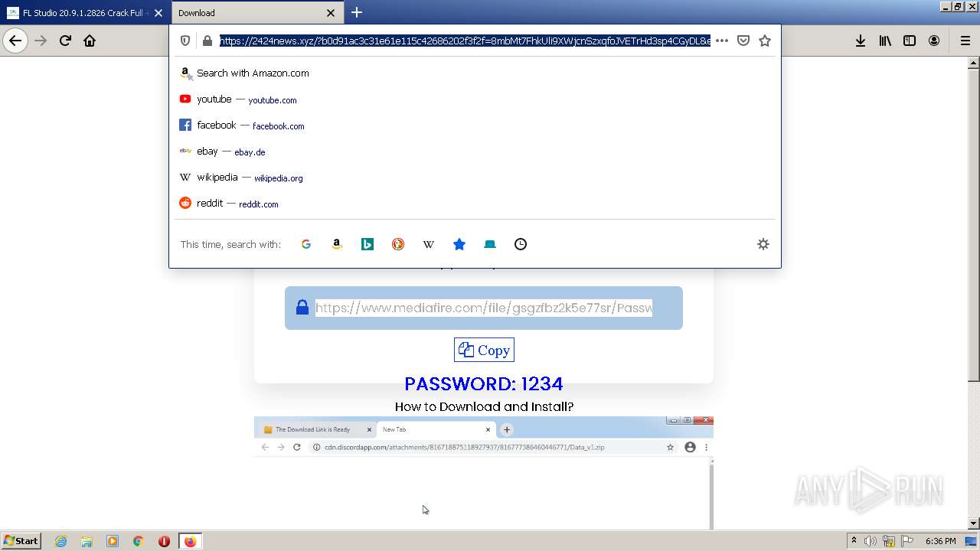This screenshot has height=551, width=980.
Task: Open search settings gear icon
Action: 763,244
